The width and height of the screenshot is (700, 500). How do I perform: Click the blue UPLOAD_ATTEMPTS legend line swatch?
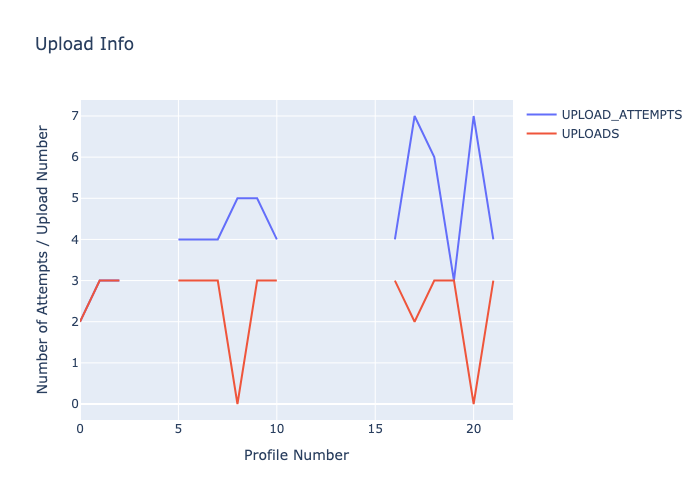tap(541, 115)
